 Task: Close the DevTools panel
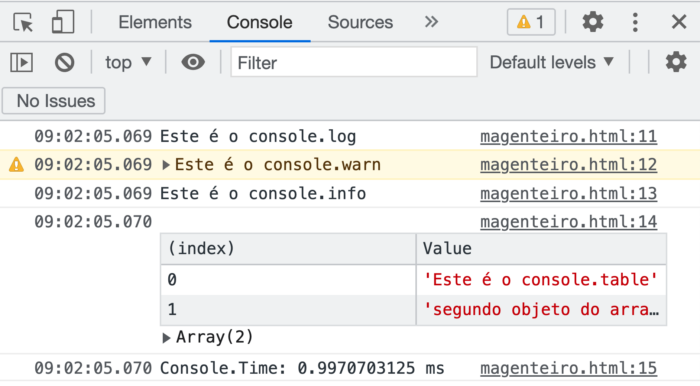click(679, 22)
